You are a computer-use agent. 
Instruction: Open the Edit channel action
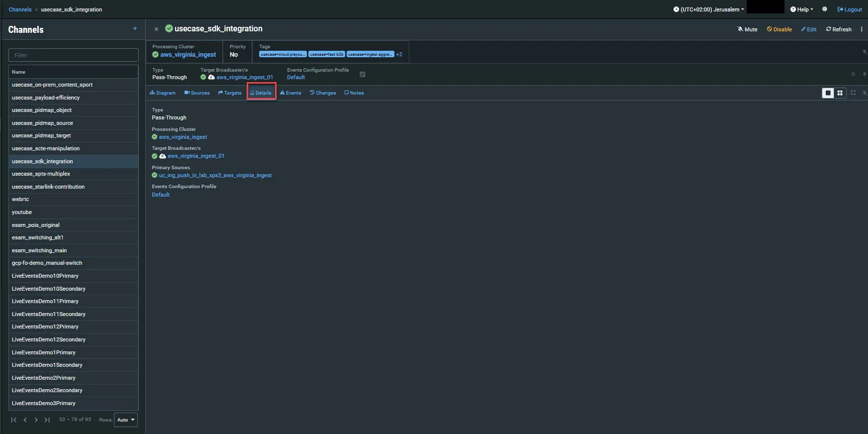[809, 29]
